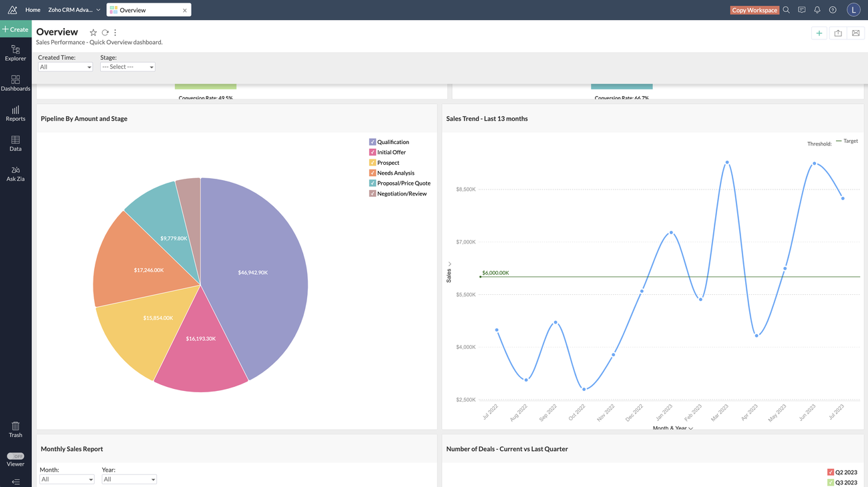
Task: Expand the Month dropdown in Monthly Sales Report
Action: click(67, 479)
